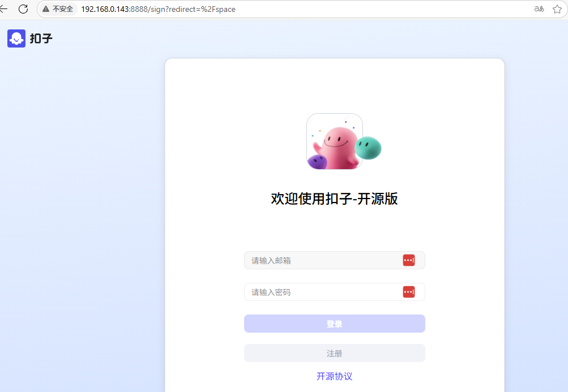Click the 欢迎使用扣子-开源版 heading

[334, 199]
